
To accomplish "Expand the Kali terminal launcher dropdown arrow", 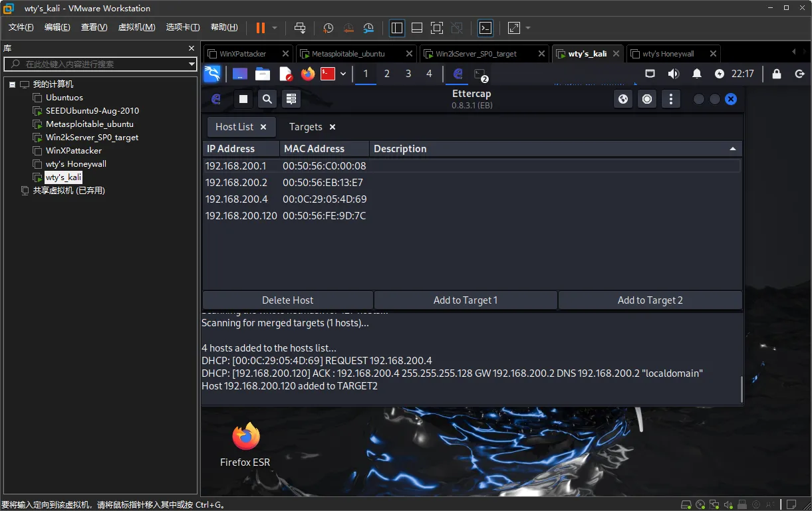I will [343, 74].
